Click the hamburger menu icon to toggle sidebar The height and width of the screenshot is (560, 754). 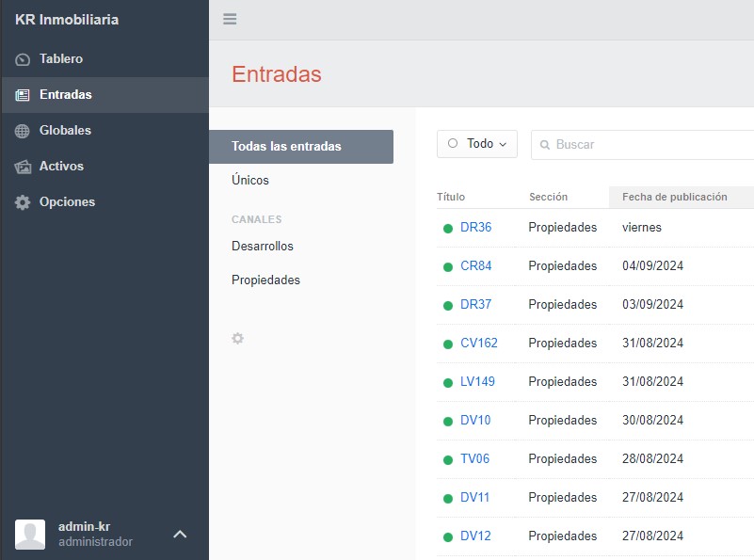tap(230, 20)
